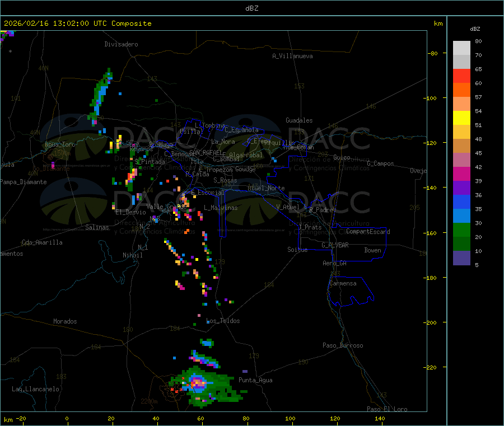Click the Los_Toldos label

(223, 321)
